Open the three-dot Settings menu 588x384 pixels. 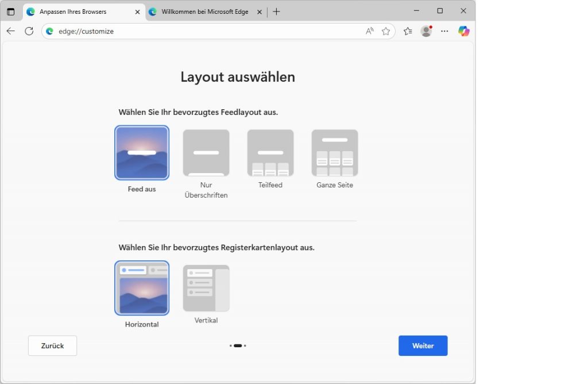(x=444, y=31)
